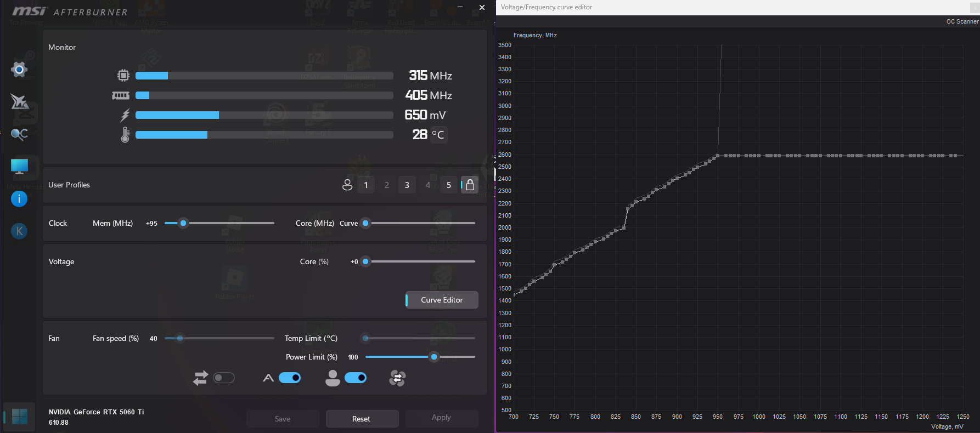
Task: Click the 'Curve' core clock value
Action: point(349,224)
